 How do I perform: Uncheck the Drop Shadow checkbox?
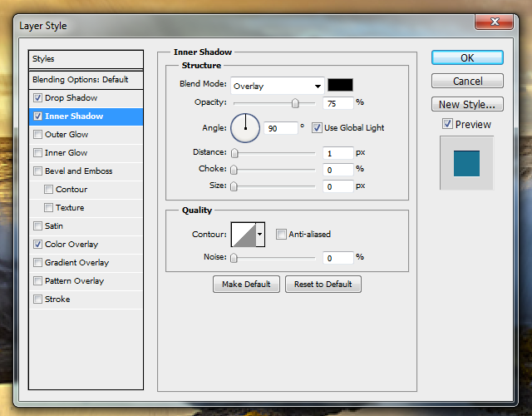(37, 98)
